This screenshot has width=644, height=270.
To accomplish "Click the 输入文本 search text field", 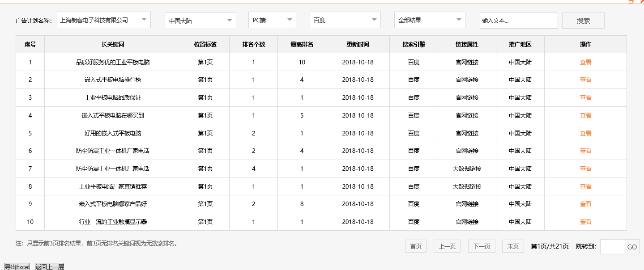I will (x=518, y=20).
